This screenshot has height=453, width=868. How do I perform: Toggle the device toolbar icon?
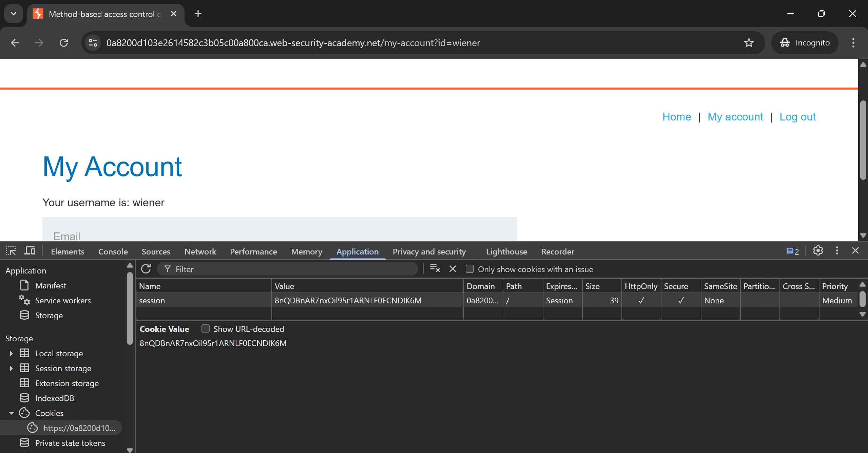point(30,251)
